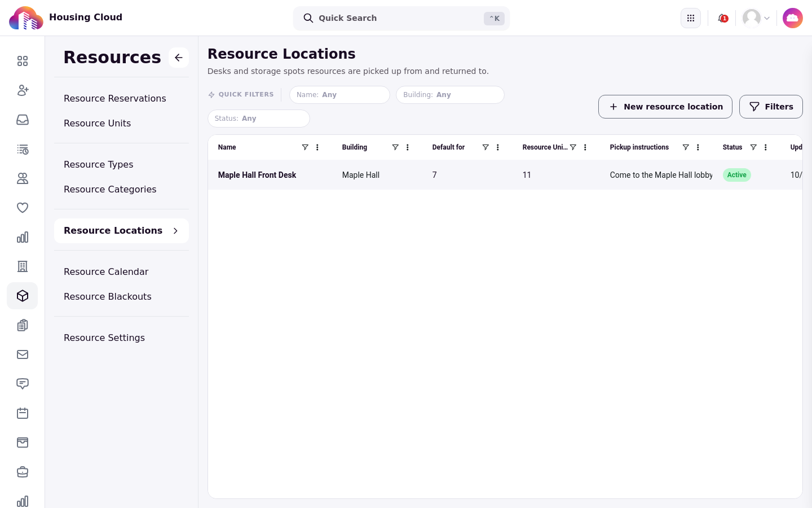Open the envelope mail icon in sidebar
The image size is (812, 508).
[x=23, y=354]
